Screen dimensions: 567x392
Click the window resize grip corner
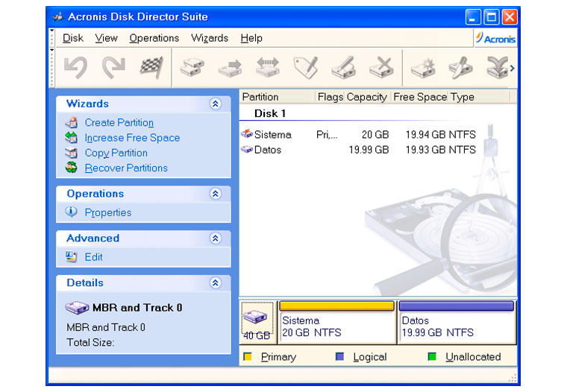pos(513,378)
